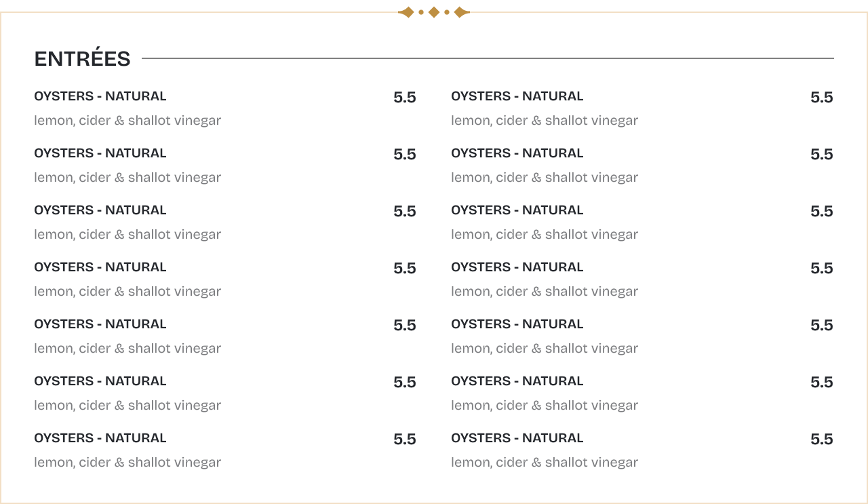Select last Oysters - Natural title, right column

tap(517, 438)
